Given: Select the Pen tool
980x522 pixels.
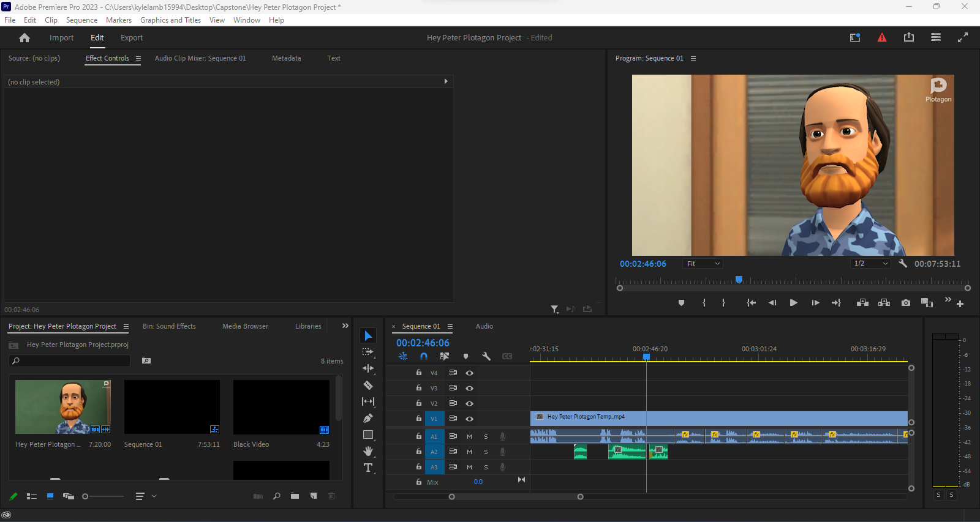Looking at the screenshot, I should point(368,419).
